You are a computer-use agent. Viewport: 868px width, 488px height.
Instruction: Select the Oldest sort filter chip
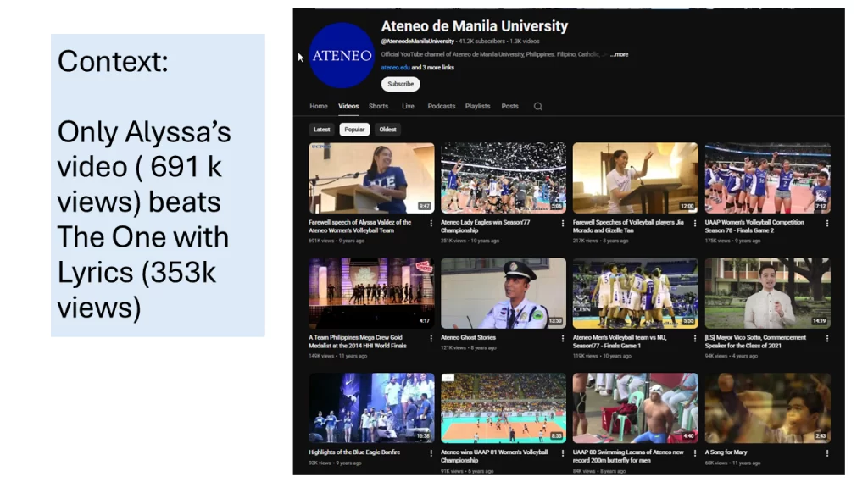pyautogui.click(x=387, y=130)
